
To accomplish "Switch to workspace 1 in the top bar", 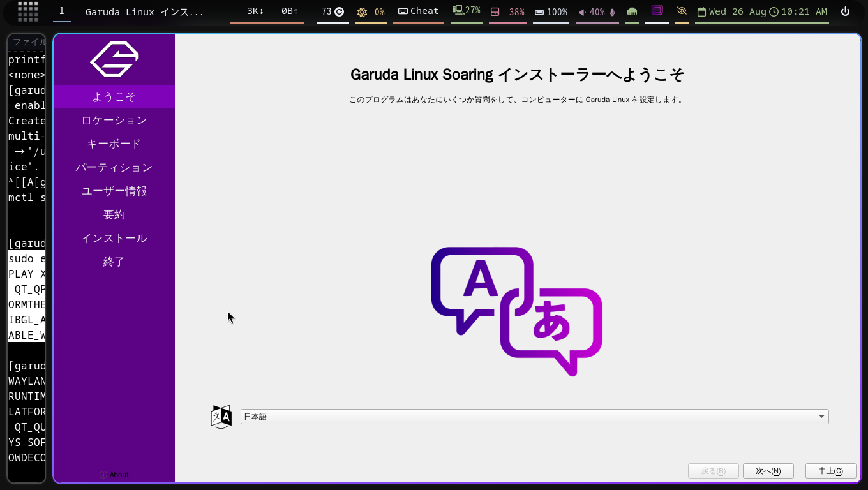I will pyautogui.click(x=62, y=11).
